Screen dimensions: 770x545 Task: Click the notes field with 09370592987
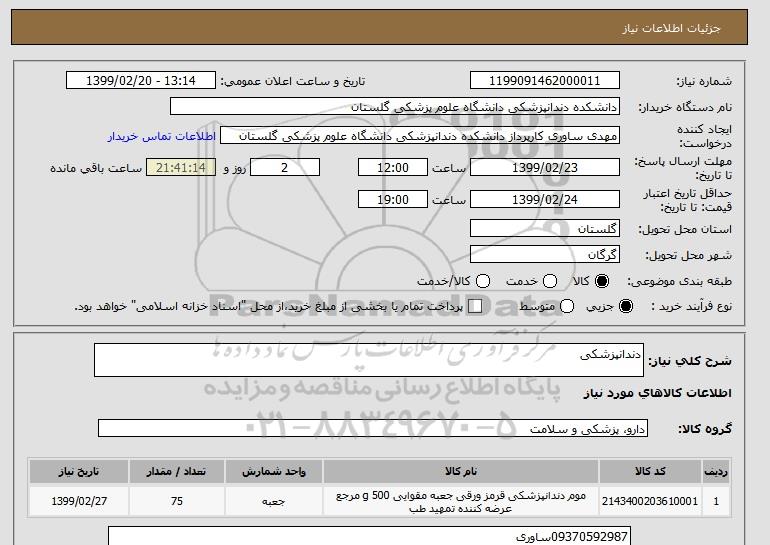pyautogui.click(x=369, y=536)
